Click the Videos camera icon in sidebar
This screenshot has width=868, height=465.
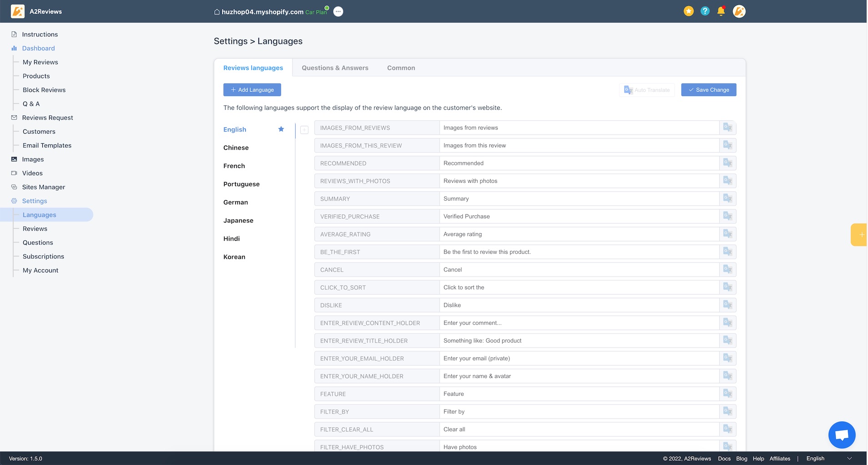click(x=14, y=173)
